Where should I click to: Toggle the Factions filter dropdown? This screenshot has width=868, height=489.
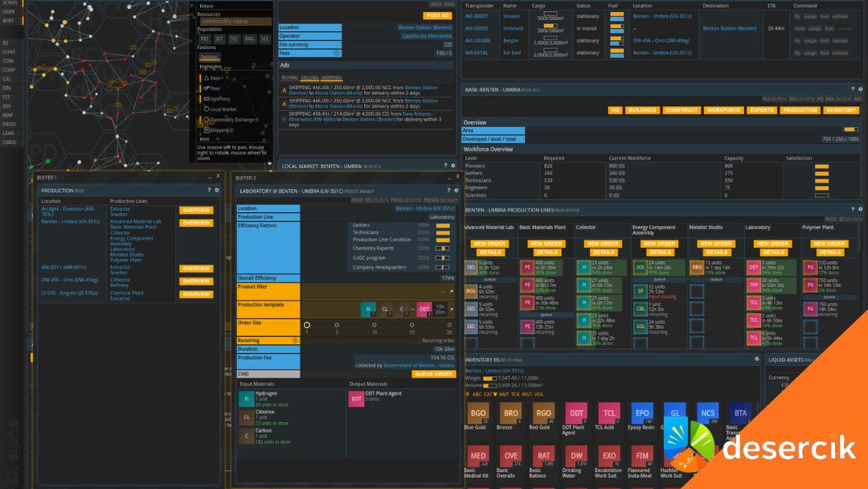(x=209, y=57)
